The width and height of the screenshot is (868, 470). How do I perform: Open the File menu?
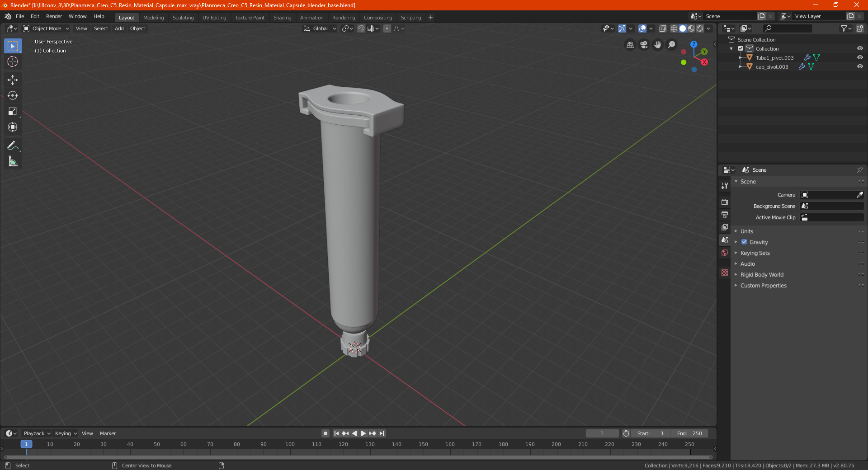[x=20, y=16]
